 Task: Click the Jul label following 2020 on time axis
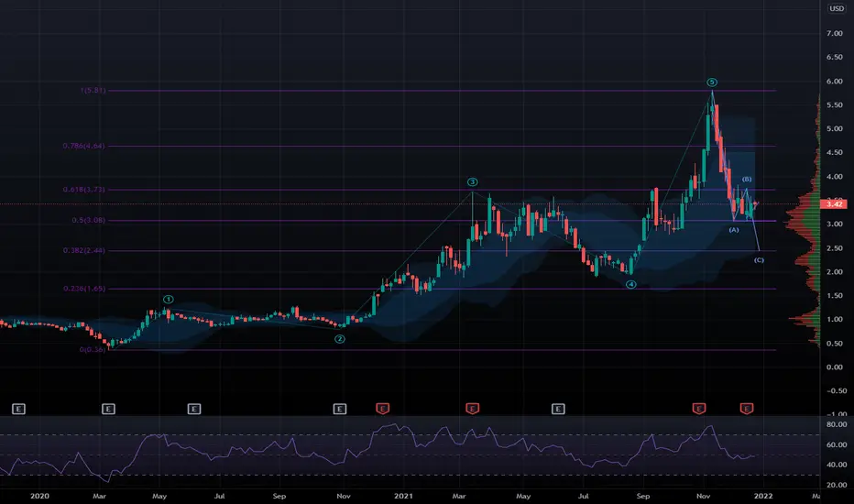(219, 496)
